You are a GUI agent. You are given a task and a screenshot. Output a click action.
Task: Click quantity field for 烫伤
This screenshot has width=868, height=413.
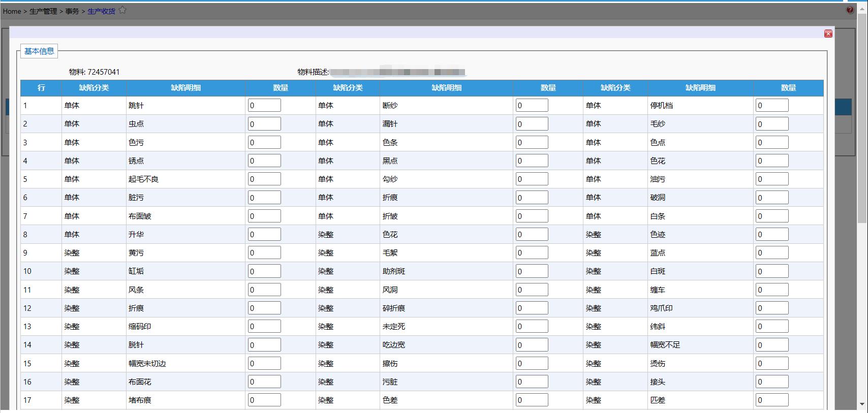coord(772,363)
